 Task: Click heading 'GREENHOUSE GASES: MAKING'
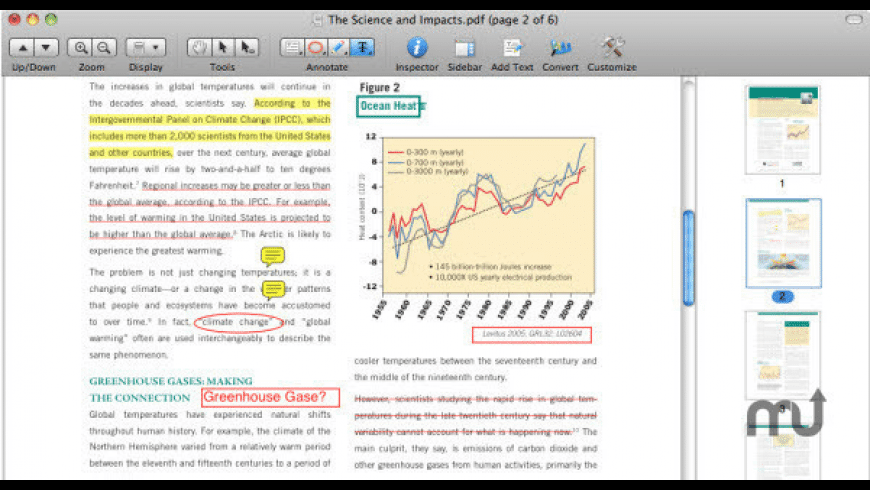click(x=171, y=381)
